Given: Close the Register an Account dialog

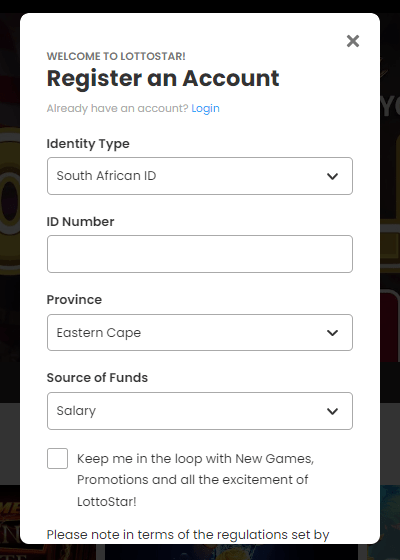Looking at the screenshot, I should tap(353, 41).
